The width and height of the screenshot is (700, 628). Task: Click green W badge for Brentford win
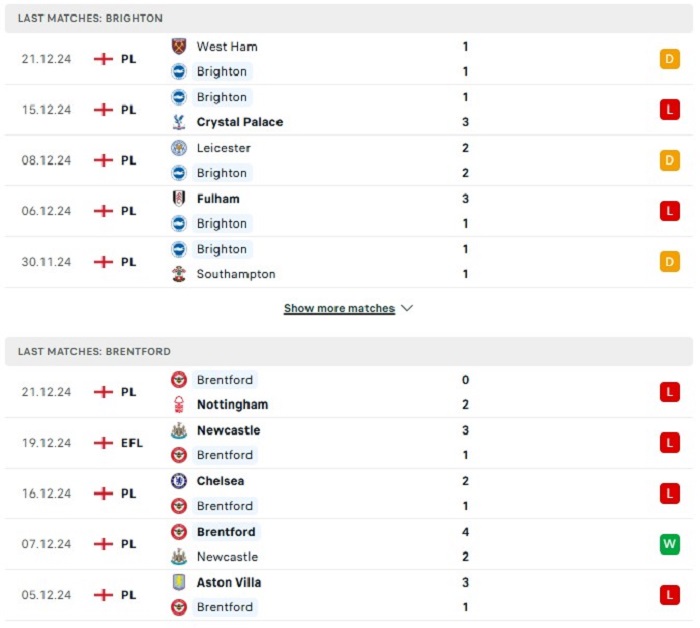click(670, 544)
